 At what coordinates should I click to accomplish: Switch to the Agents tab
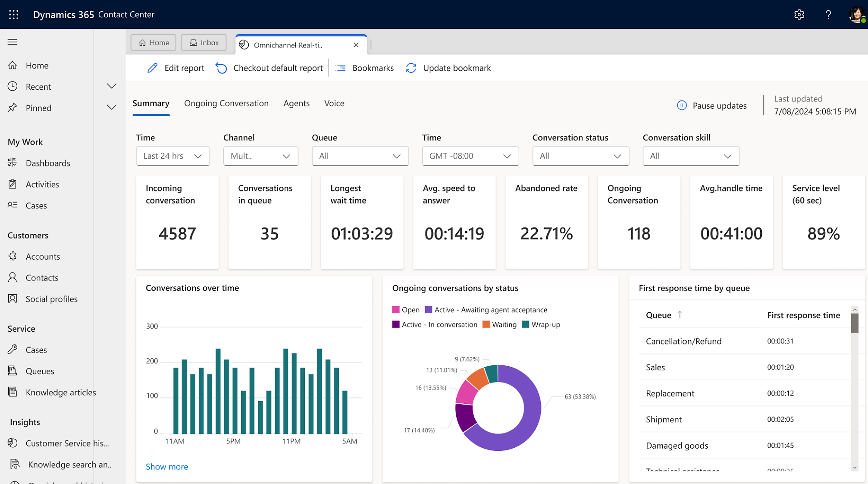click(296, 103)
